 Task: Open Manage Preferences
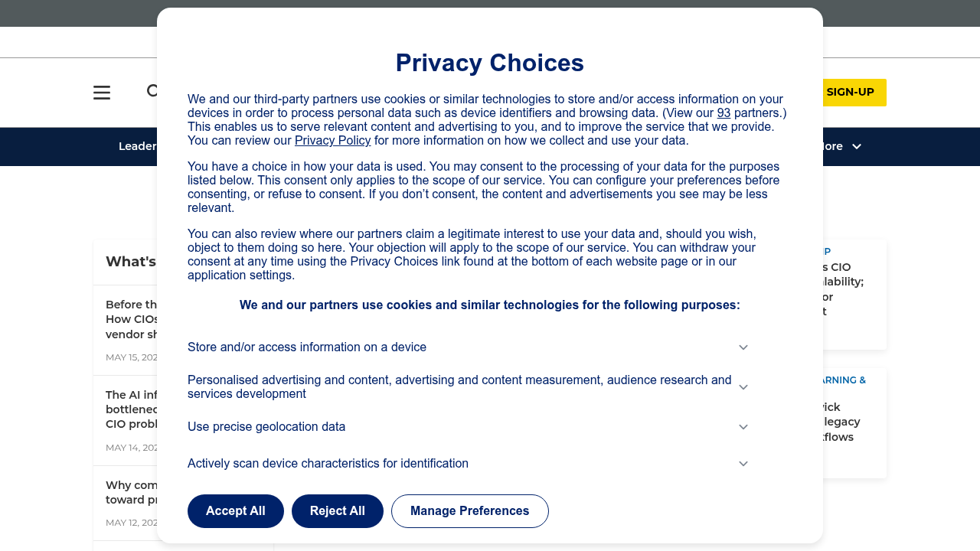[470, 511]
